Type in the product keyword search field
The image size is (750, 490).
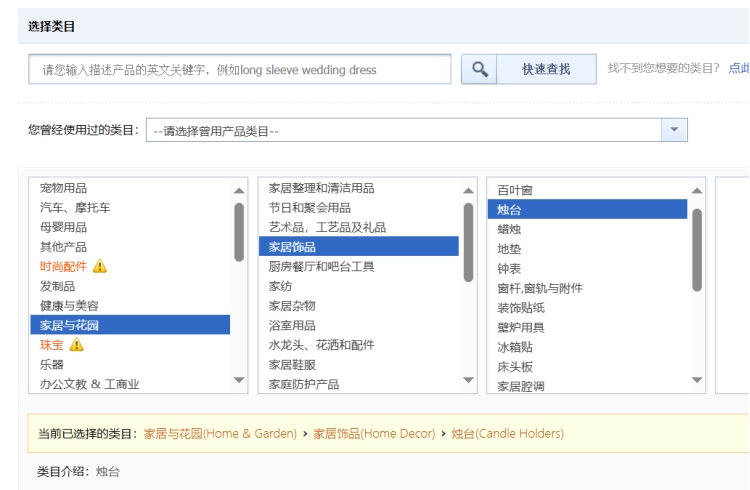240,70
